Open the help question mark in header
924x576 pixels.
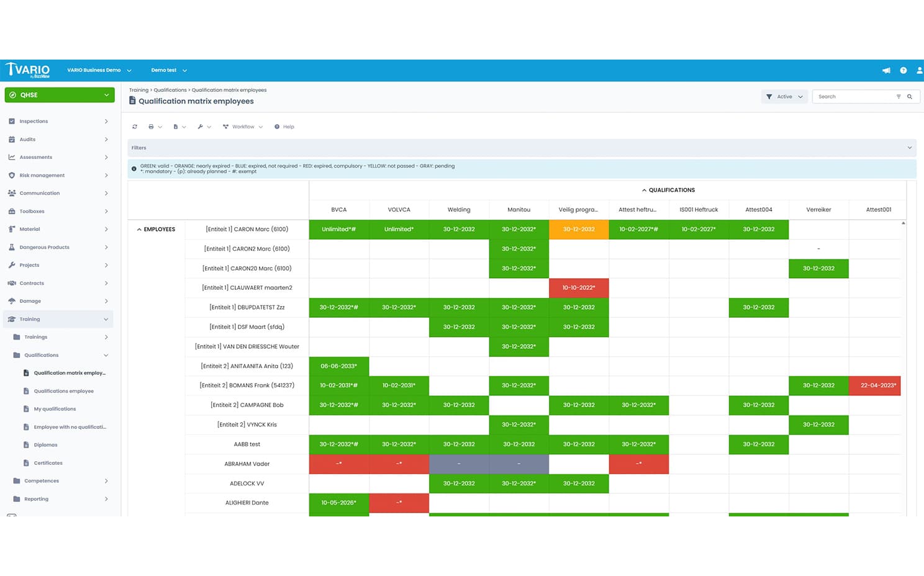coord(904,71)
